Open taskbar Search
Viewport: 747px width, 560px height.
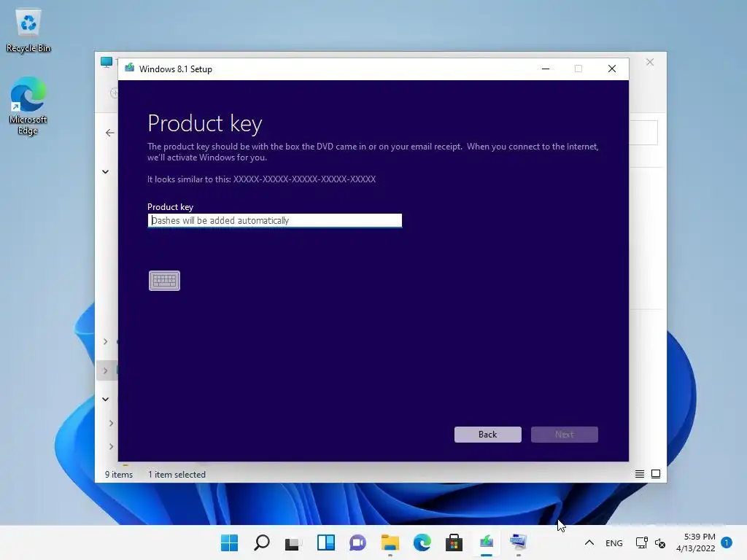262,542
